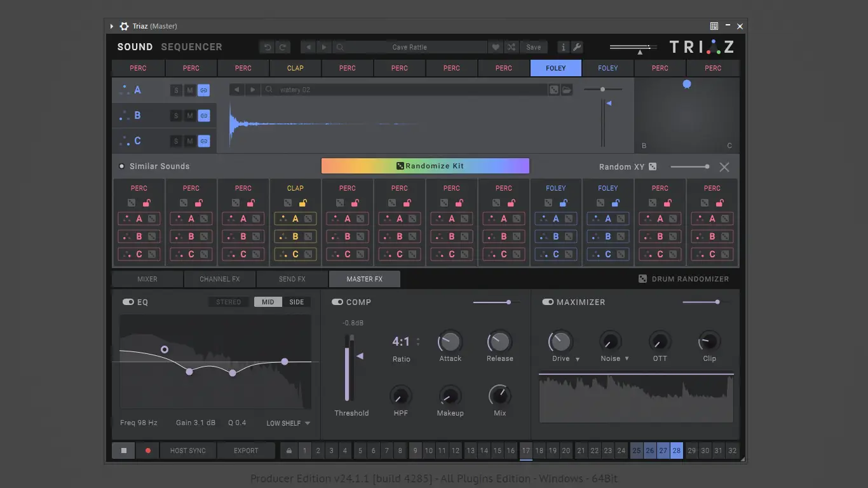The width and height of the screenshot is (868, 488).
Task: Redo the last undone change
Action: 283,47
